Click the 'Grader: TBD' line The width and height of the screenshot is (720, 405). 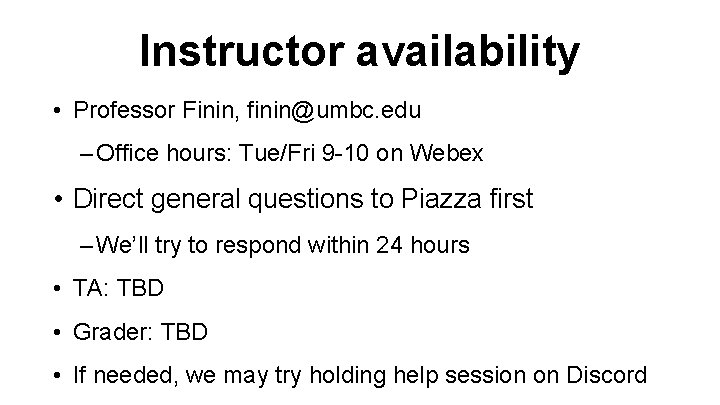point(138,332)
